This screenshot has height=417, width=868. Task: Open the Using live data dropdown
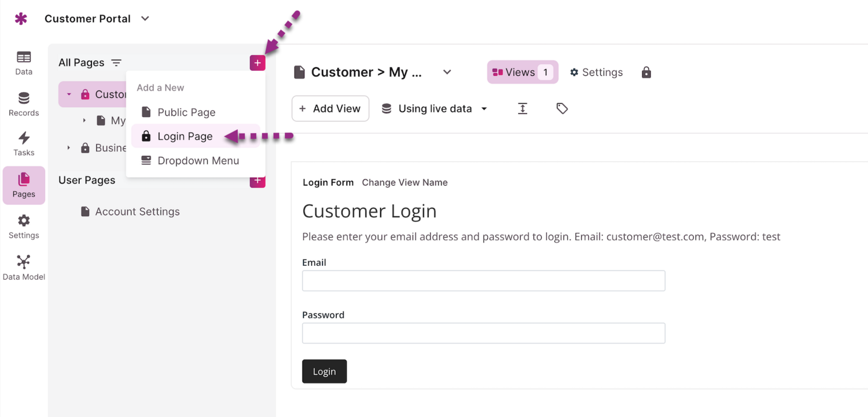pos(434,108)
